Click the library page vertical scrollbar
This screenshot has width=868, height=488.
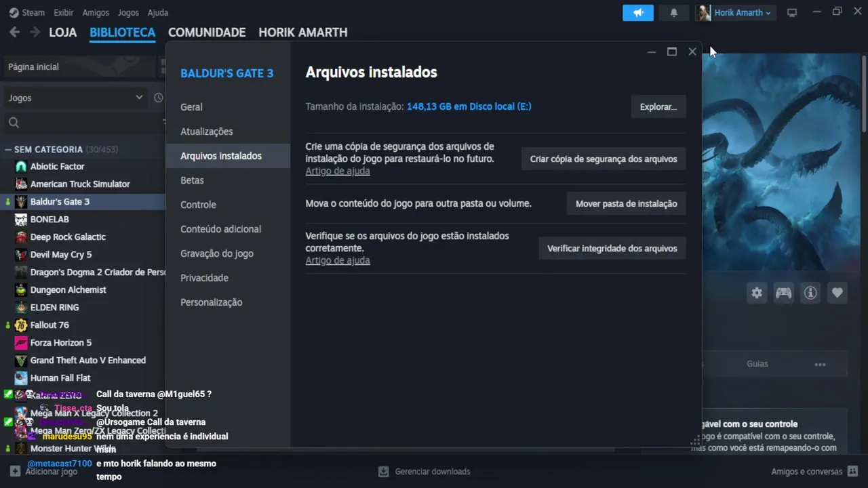[864, 95]
